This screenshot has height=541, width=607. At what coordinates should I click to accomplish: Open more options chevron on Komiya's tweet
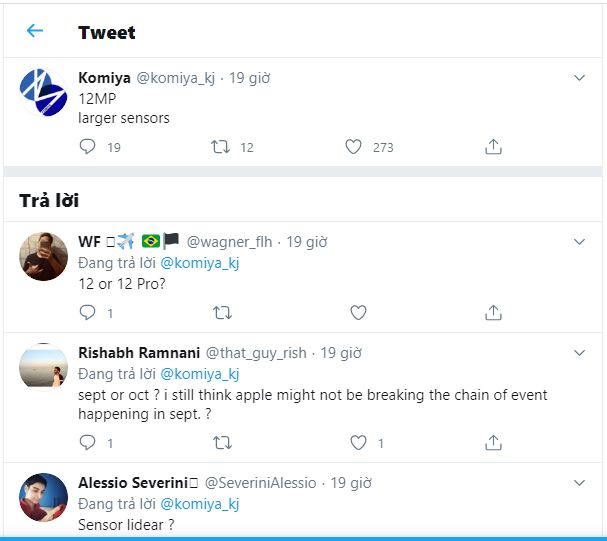(x=580, y=77)
